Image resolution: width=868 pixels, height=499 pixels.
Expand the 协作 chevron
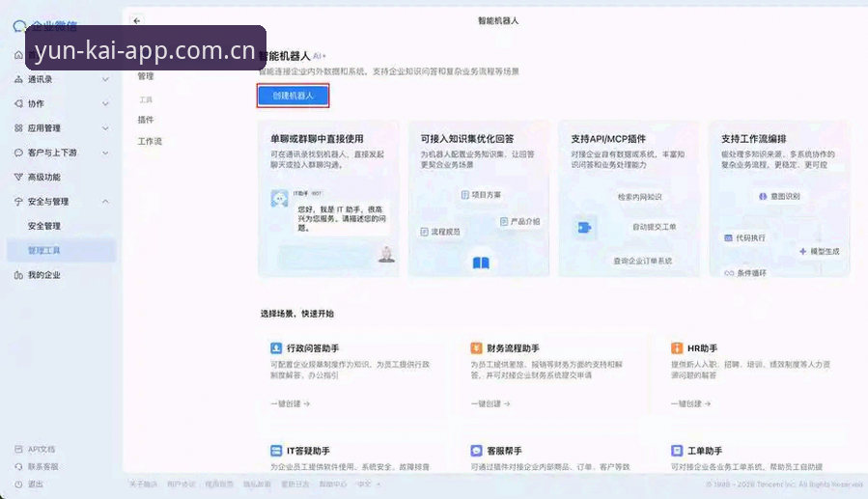[x=105, y=104]
